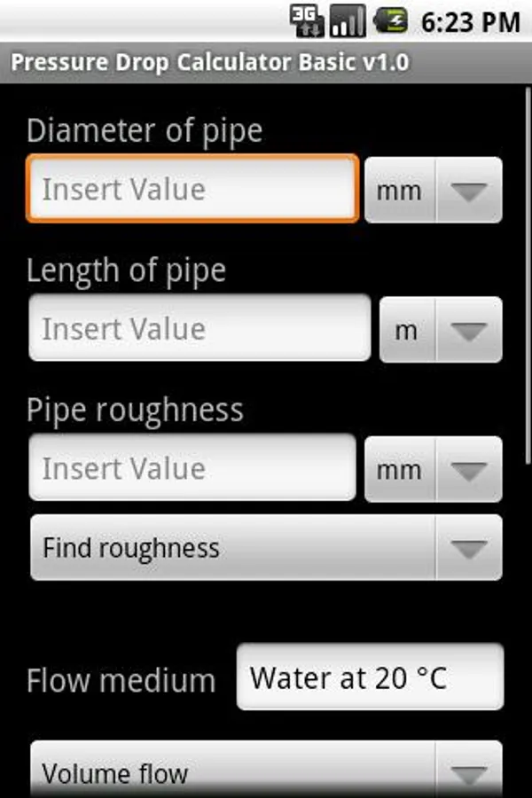This screenshot has height=798, width=532.
Task: Open the diameter unit mm dropdown
Action: click(433, 190)
